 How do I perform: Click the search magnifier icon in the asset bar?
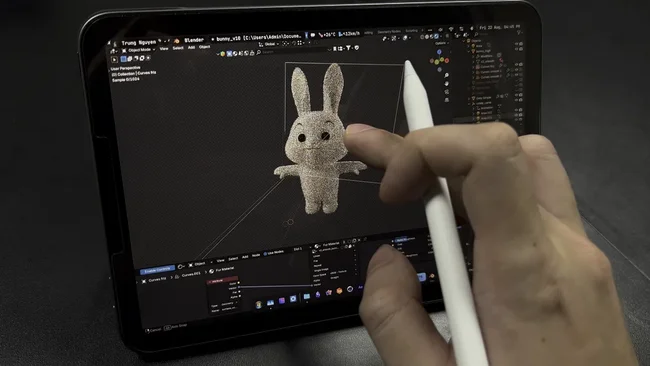[x=258, y=53]
